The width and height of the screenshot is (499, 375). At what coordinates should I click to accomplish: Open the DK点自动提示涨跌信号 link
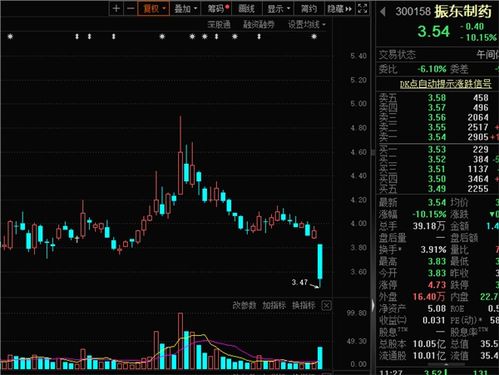pyautogui.click(x=445, y=84)
